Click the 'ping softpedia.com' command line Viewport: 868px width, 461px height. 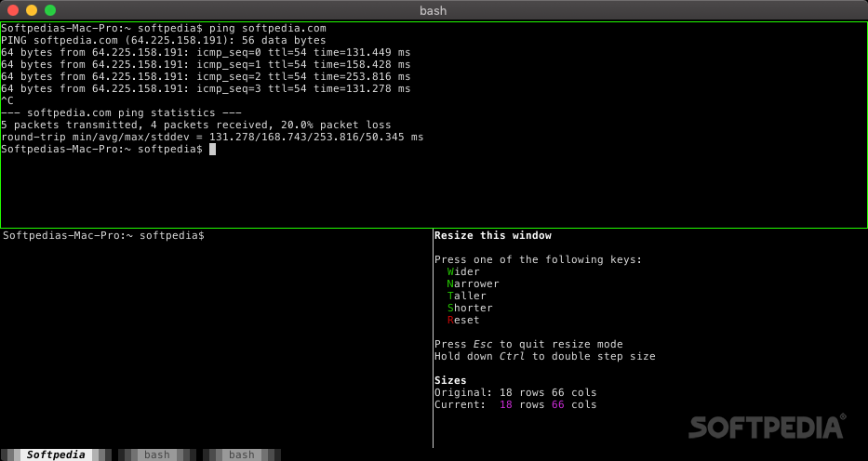coord(164,28)
